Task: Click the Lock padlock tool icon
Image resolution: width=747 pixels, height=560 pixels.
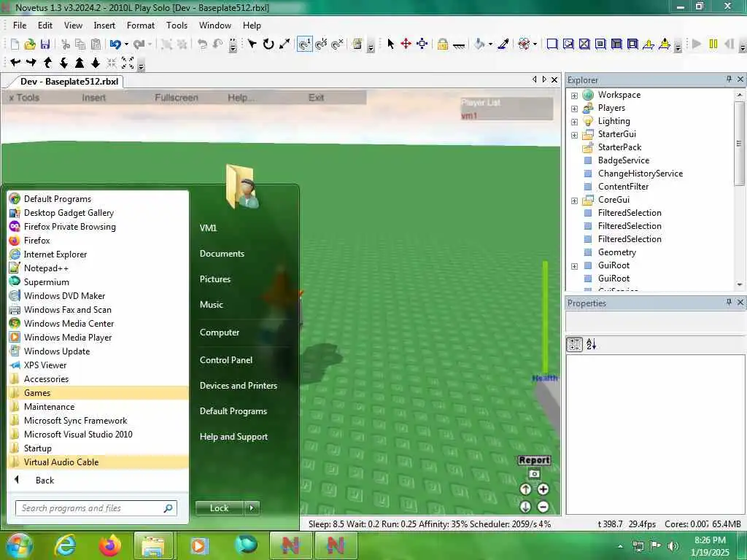Action: point(443,44)
